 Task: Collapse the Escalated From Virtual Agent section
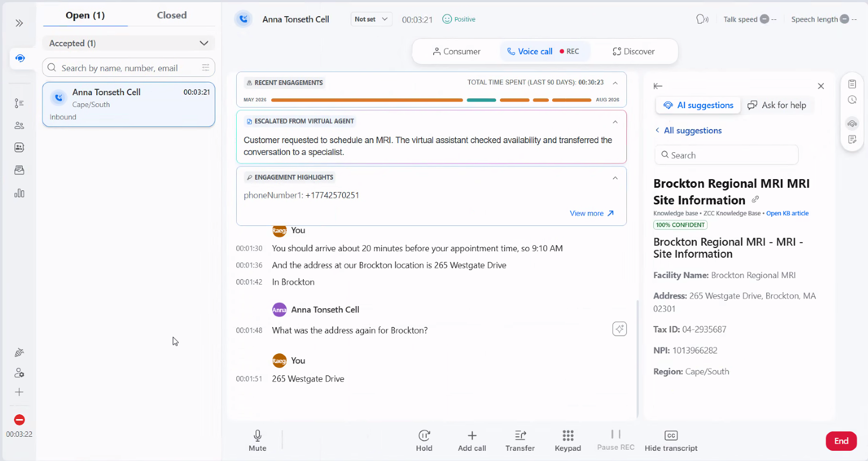point(615,122)
